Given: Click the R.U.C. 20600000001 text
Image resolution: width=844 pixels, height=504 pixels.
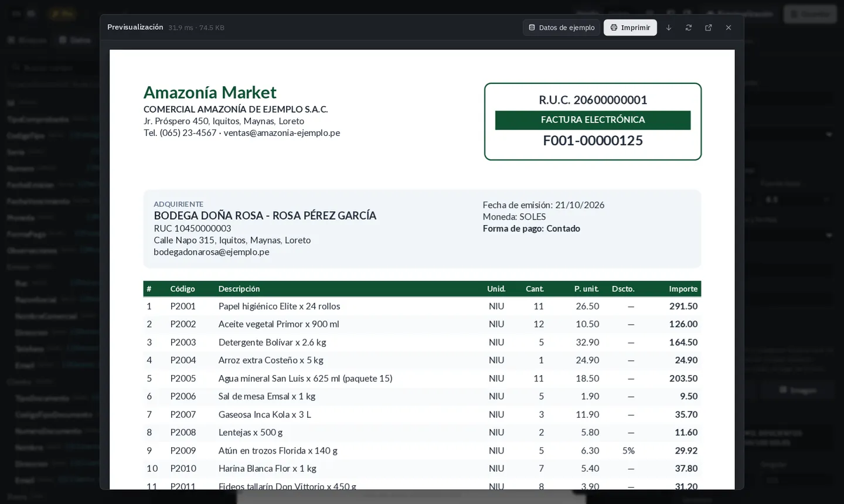Looking at the screenshot, I should (x=593, y=100).
